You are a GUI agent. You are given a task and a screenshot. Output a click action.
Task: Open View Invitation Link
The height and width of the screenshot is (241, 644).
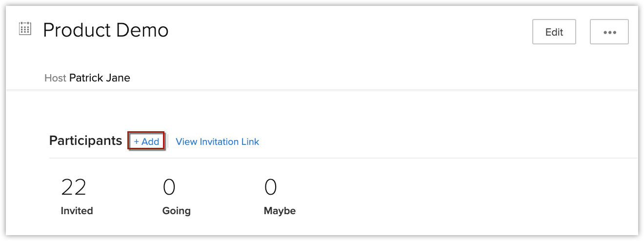point(217,141)
